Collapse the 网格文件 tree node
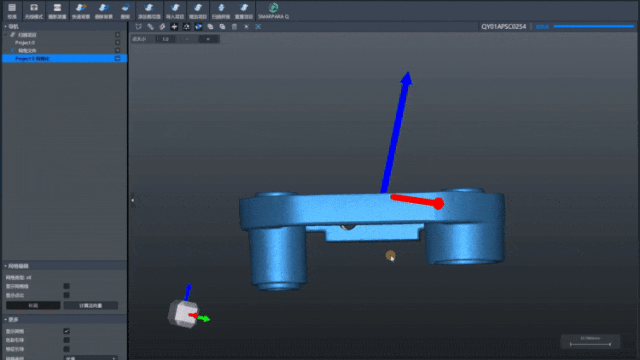The image size is (640, 360). (6, 51)
